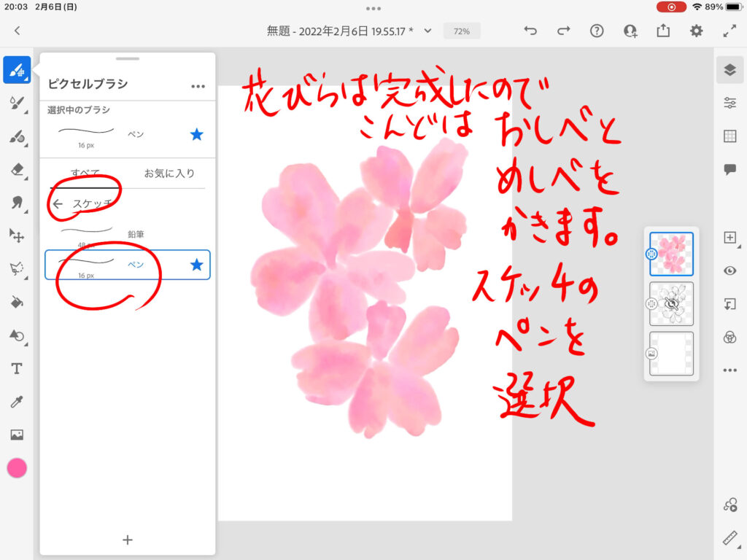Open the Share export icon
This screenshot has width=747, height=560.
(663, 31)
